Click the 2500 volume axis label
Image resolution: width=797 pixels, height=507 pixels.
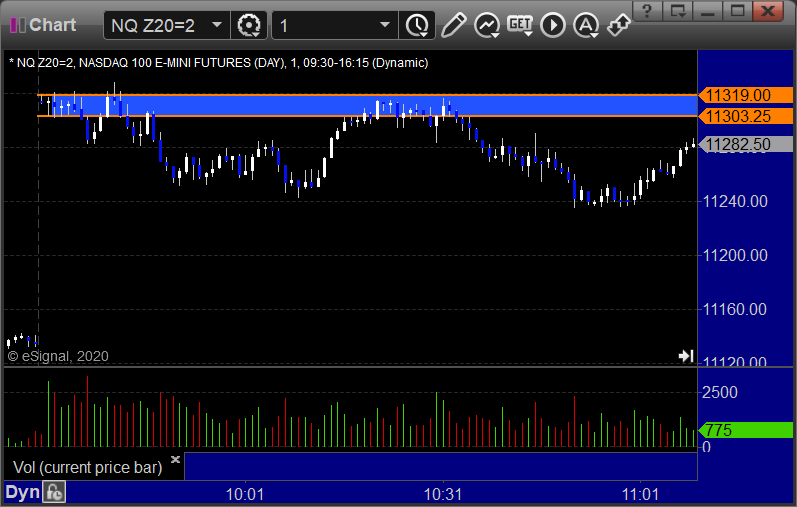pyautogui.click(x=720, y=392)
